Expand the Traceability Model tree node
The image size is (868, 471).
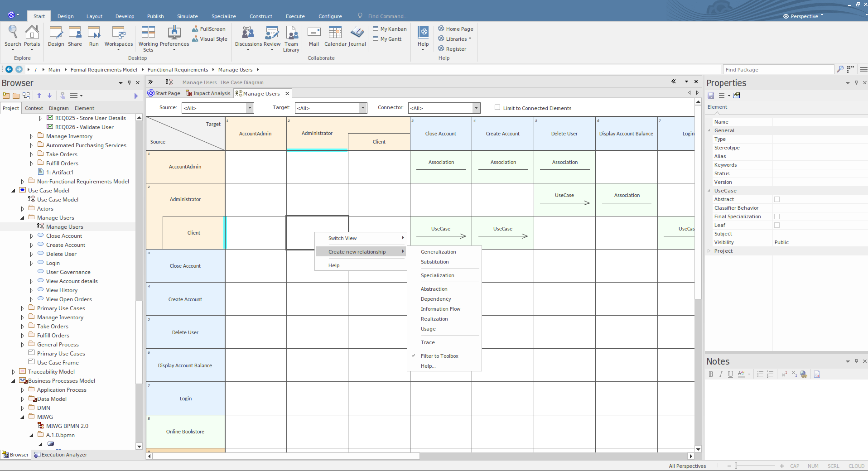click(14, 372)
